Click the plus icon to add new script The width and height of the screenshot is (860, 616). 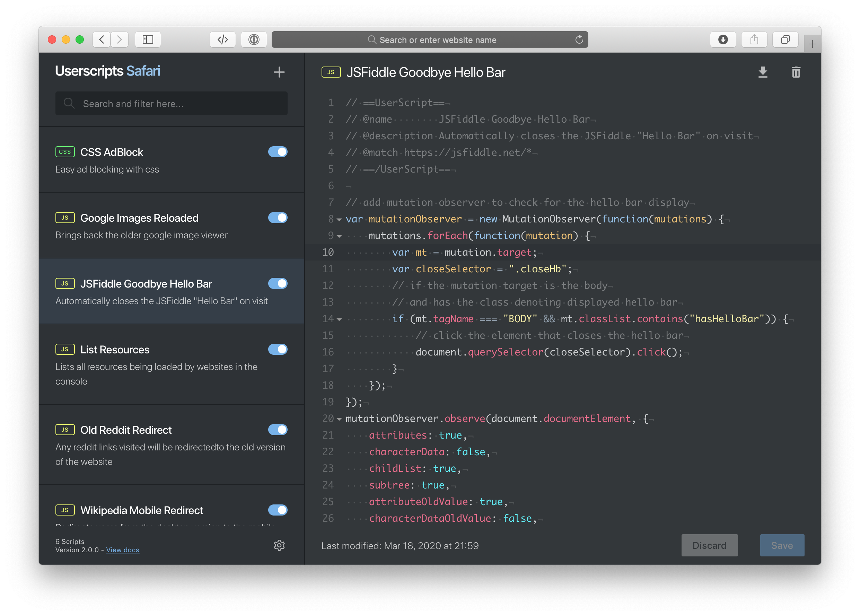pos(279,72)
